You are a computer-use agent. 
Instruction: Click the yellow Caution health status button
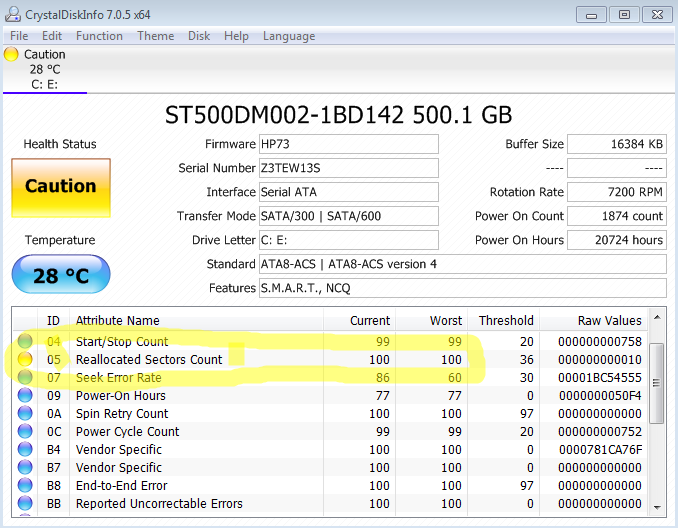(61, 188)
